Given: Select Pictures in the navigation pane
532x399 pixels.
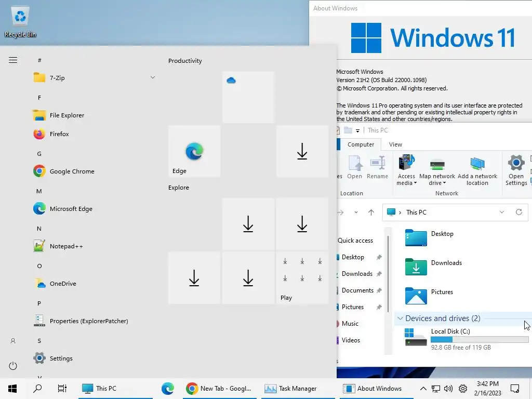Looking at the screenshot, I should point(353,307).
